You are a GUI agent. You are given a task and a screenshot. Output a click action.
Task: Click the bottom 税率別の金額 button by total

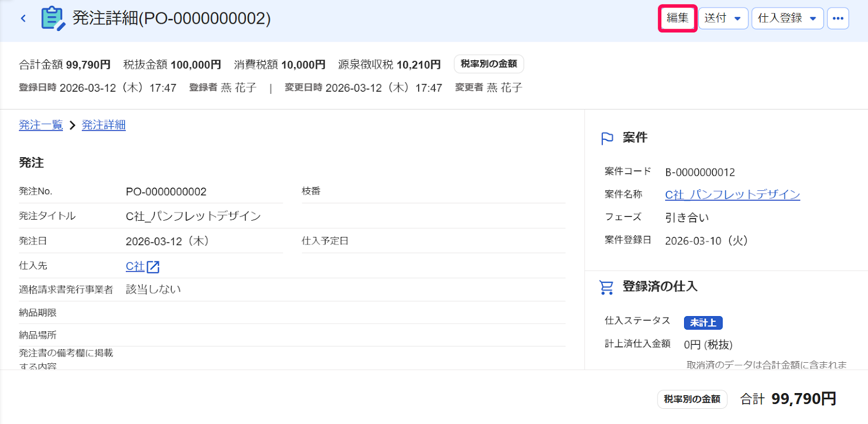pyautogui.click(x=692, y=399)
